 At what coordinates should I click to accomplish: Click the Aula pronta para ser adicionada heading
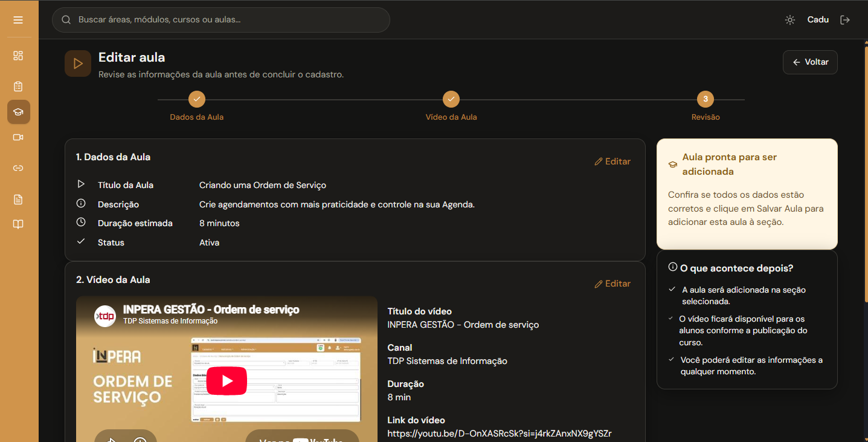pyautogui.click(x=729, y=164)
